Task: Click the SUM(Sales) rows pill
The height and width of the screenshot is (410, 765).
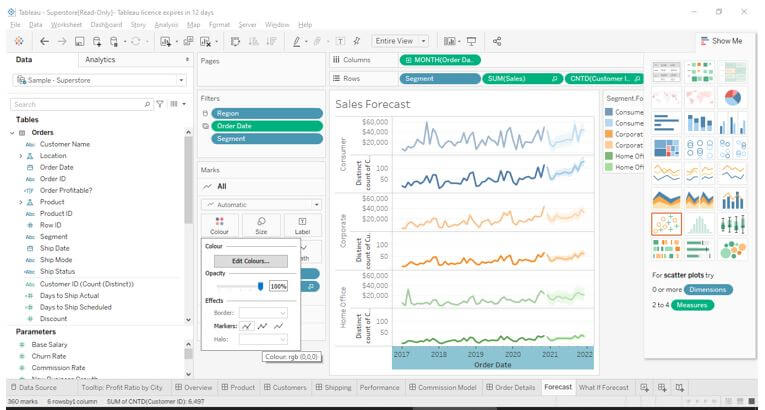Action: coord(522,79)
